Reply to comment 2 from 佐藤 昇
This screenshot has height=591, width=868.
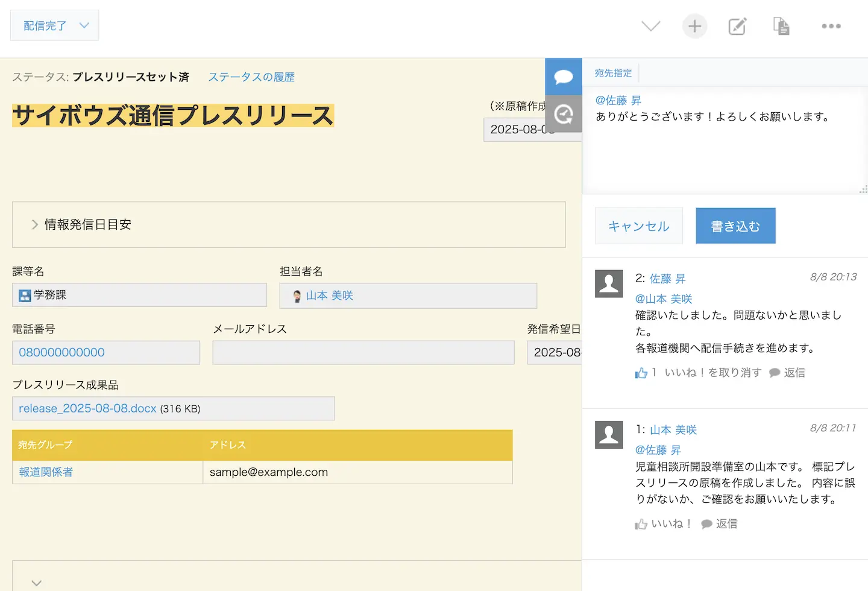pyautogui.click(x=788, y=373)
